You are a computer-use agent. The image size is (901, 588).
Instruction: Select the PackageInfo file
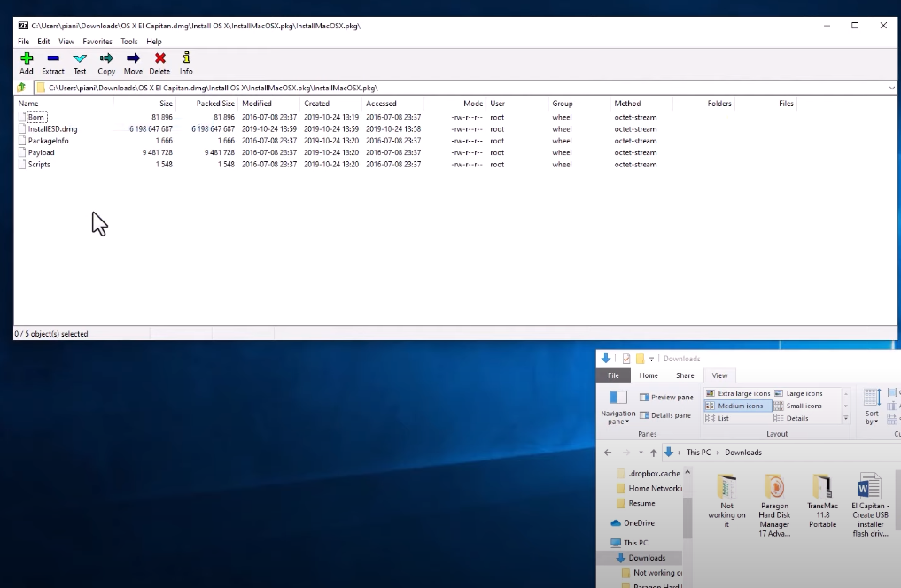[48, 141]
